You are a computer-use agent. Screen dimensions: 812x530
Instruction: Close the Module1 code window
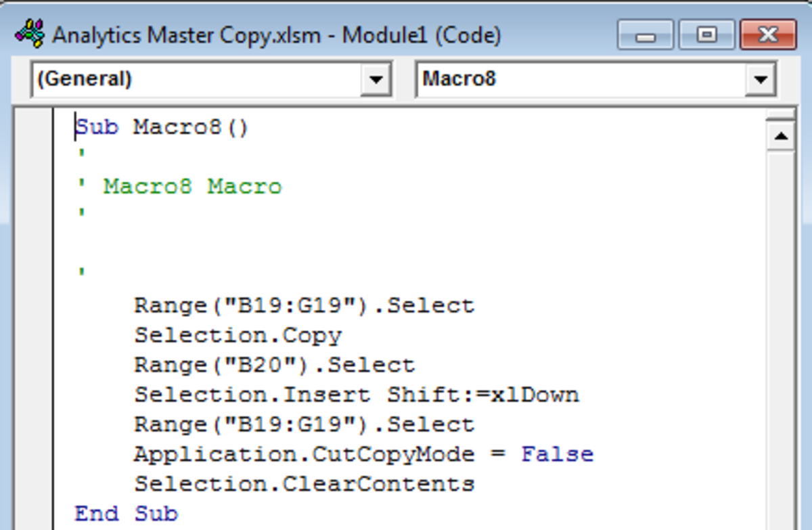pyautogui.click(x=768, y=34)
